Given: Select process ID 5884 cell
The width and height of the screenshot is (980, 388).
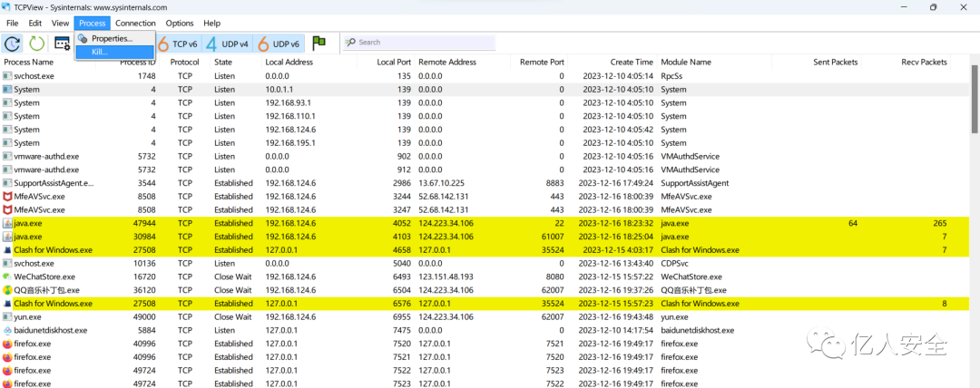Looking at the screenshot, I should 147,331.
